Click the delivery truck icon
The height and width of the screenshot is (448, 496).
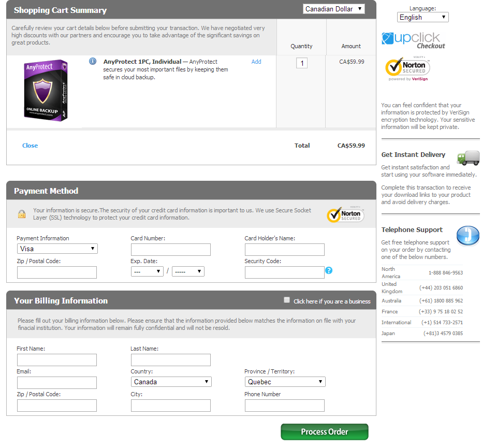point(468,158)
